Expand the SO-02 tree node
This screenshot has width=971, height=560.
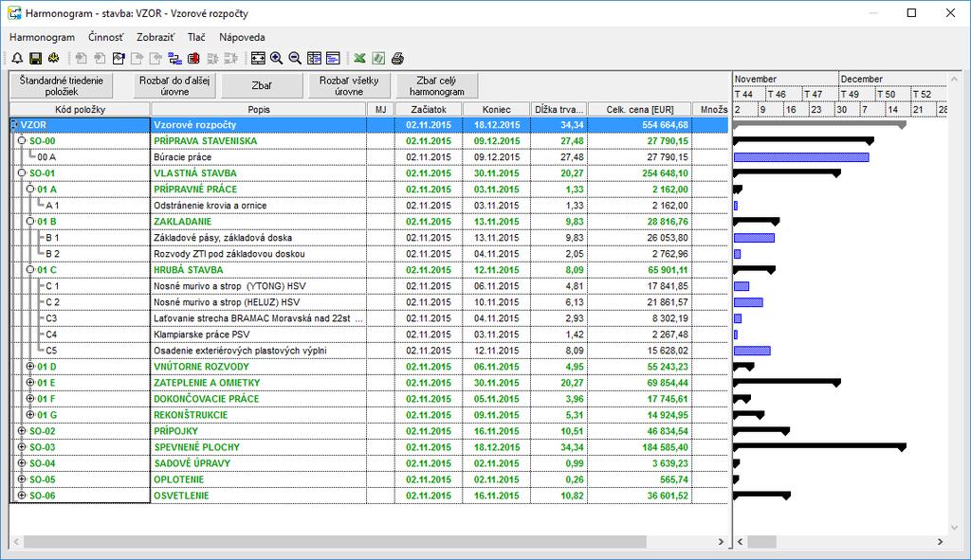click(22, 431)
